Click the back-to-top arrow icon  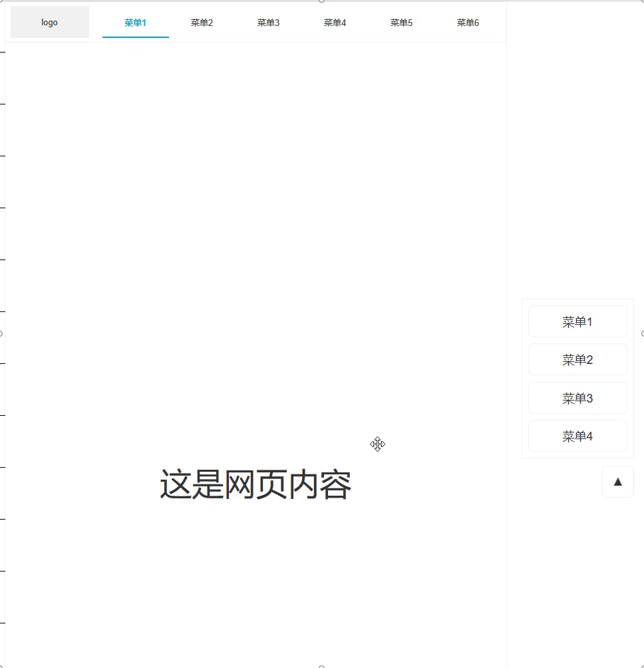618,482
